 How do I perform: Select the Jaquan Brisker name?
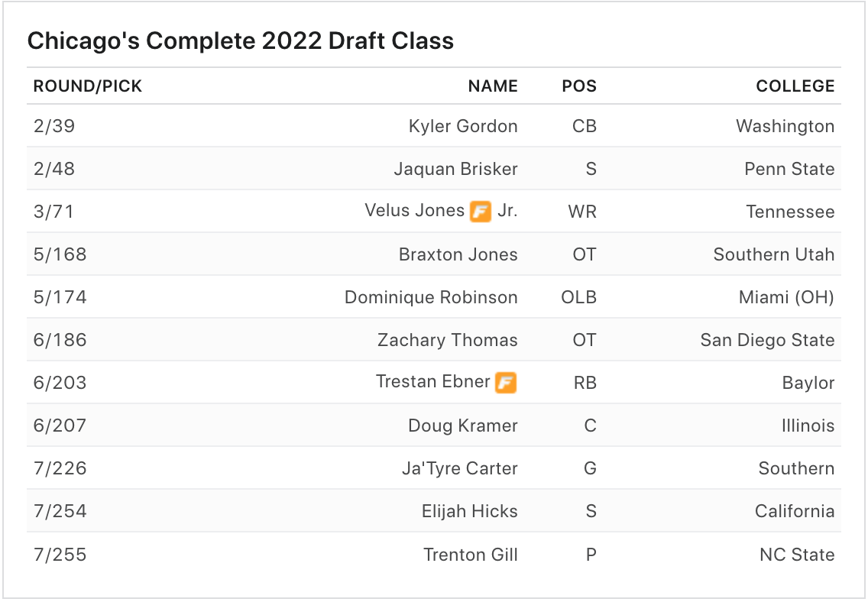click(x=455, y=169)
